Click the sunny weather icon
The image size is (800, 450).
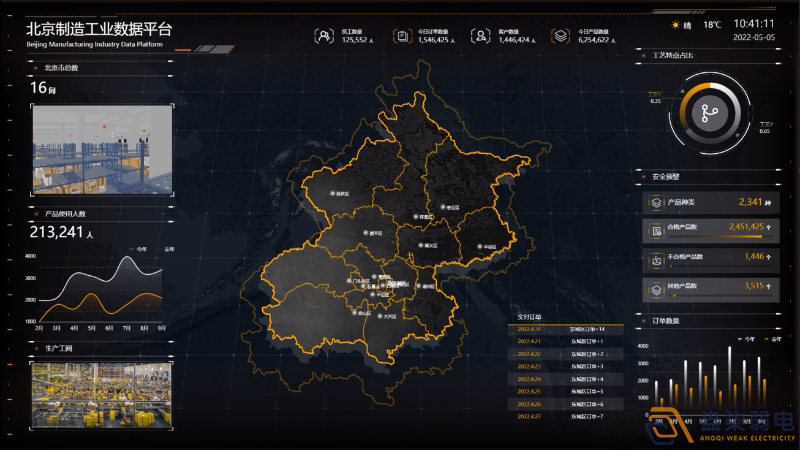coord(677,24)
